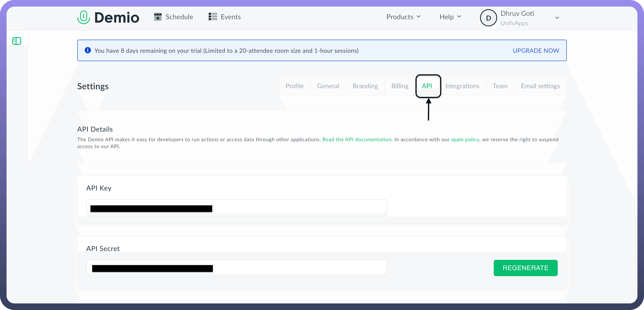Image resolution: width=644 pixels, height=310 pixels.
Task: Click the user avatar D circle
Action: [x=488, y=18]
